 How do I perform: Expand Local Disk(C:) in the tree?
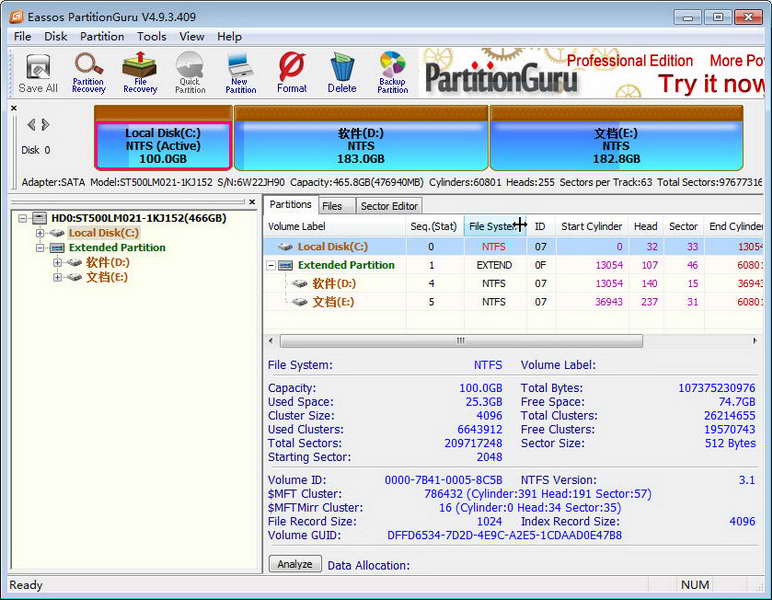(x=40, y=233)
